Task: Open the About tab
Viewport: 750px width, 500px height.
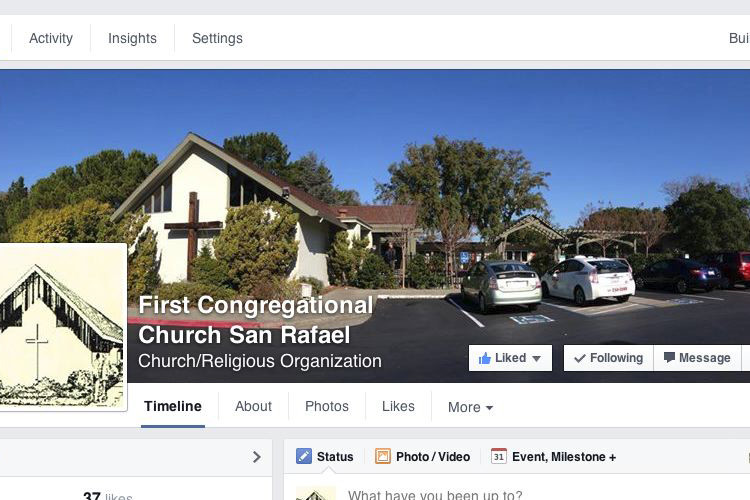Action: click(254, 406)
